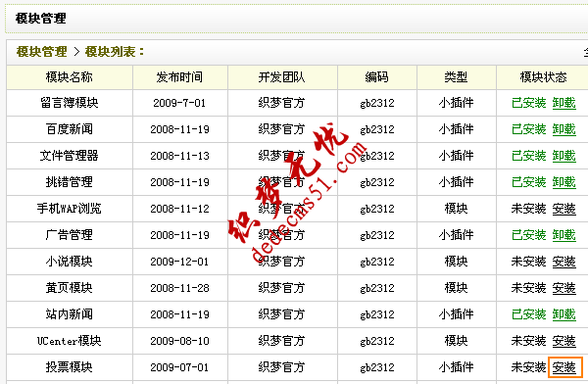Click 模块列表 in the breadcrumb
Image resolution: width=588 pixels, height=384 pixels.
click(110, 52)
